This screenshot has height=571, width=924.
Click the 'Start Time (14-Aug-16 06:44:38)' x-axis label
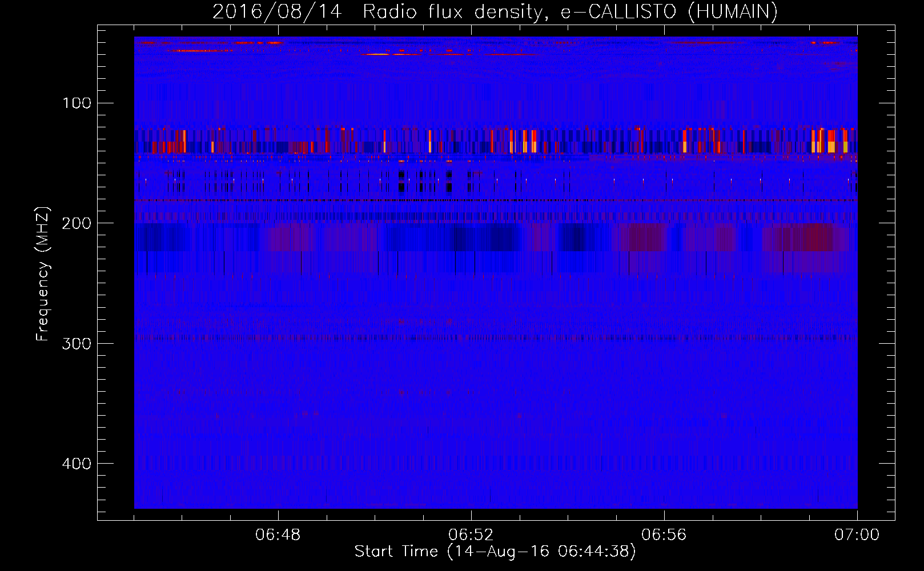pos(495,552)
